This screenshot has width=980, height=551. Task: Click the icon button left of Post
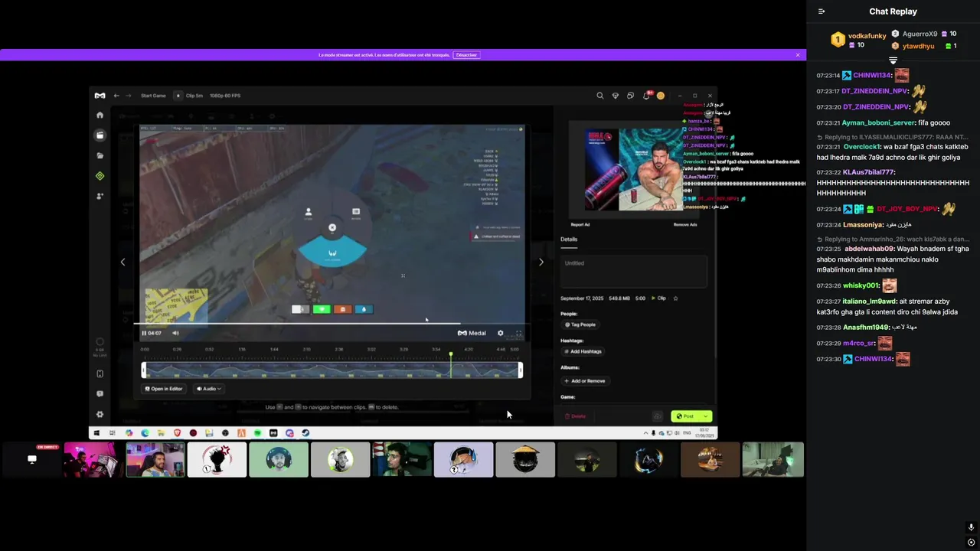point(657,416)
